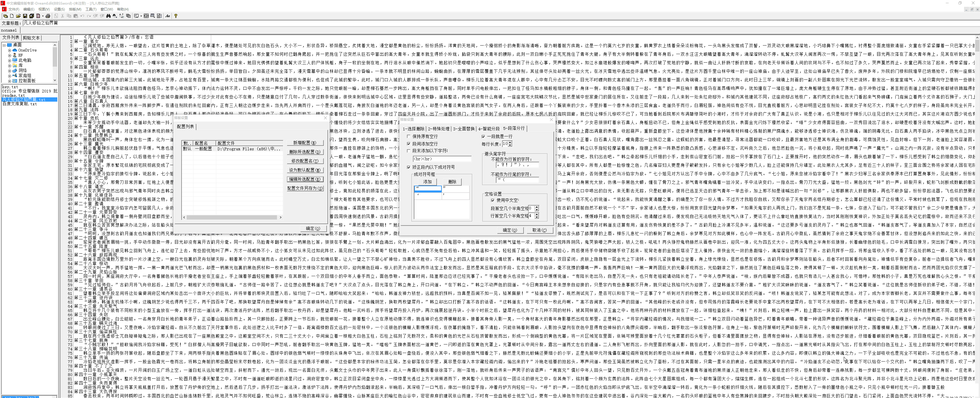Screen dimensions: 980x398
Task: Open the 工具(T) menu
Action: (91, 9)
